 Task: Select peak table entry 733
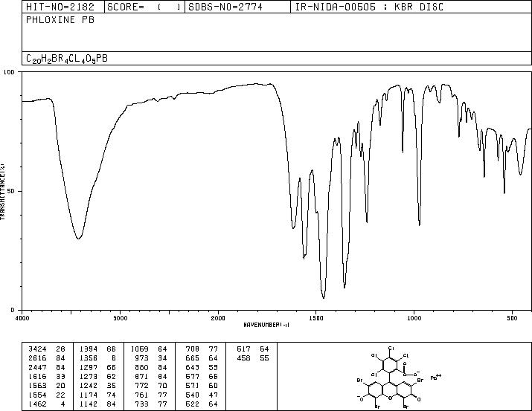(152, 404)
